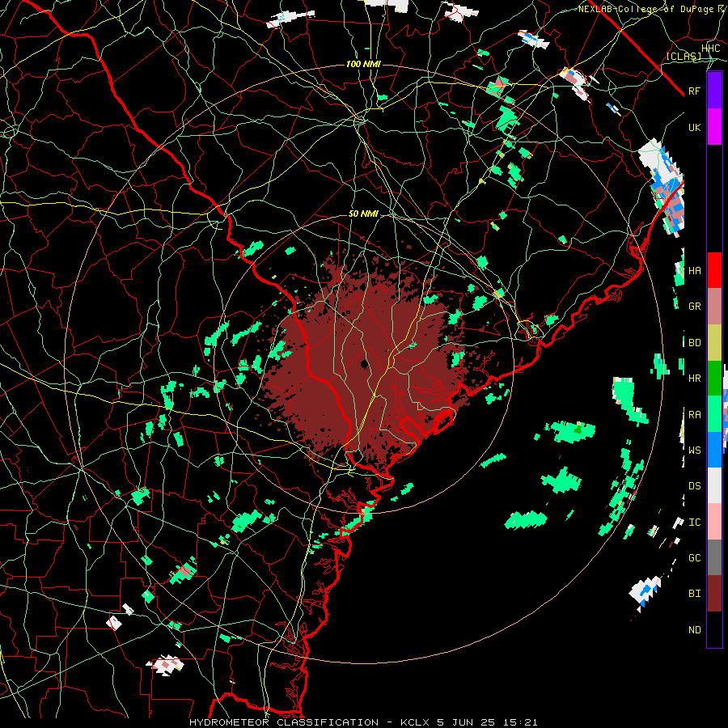Click the blue WS legend swatch
Screen dimensions: 728x728
coord(714,450)
